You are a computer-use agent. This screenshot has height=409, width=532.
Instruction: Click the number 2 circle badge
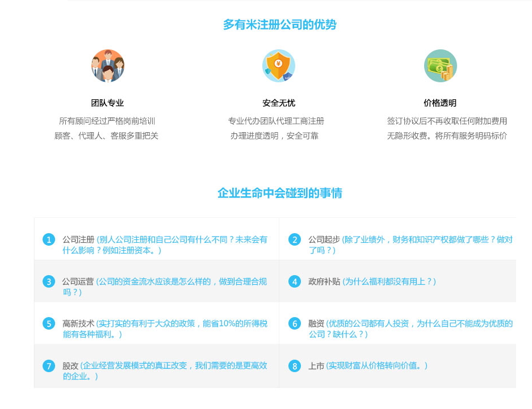295,239
